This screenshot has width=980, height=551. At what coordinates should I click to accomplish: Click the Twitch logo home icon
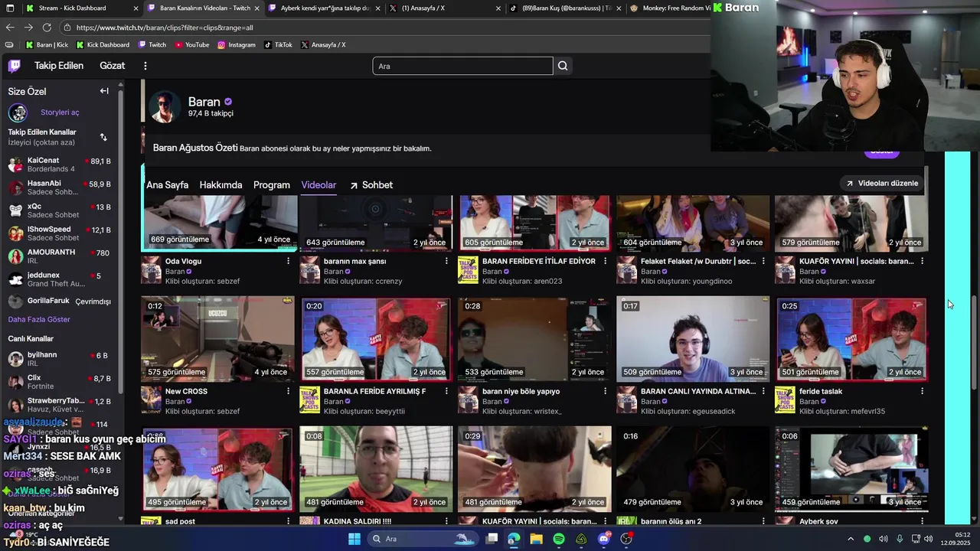15,66
